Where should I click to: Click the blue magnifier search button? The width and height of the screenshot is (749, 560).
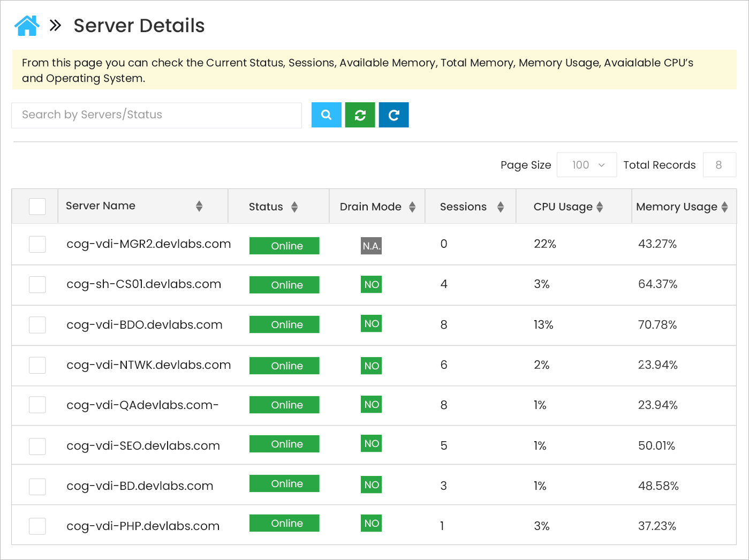click(327, 115)
